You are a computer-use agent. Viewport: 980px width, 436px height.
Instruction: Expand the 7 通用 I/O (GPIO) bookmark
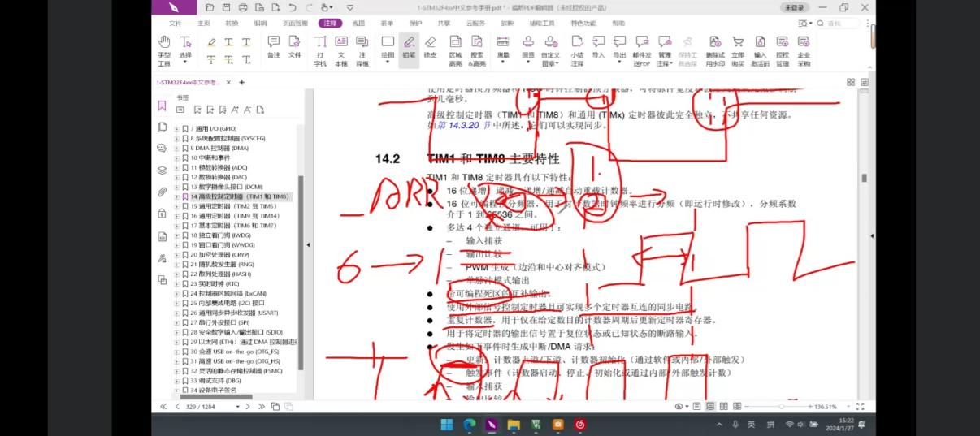176,129
